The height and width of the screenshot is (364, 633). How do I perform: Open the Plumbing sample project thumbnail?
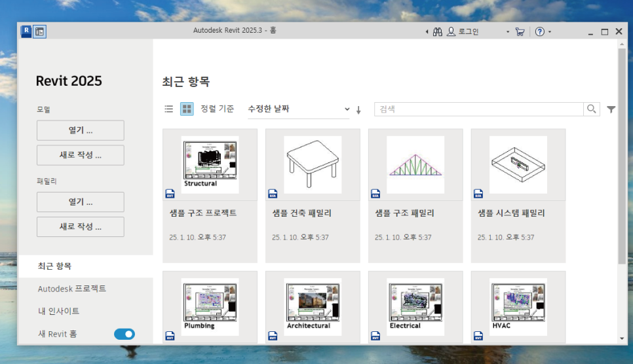(x=210, y=307)
